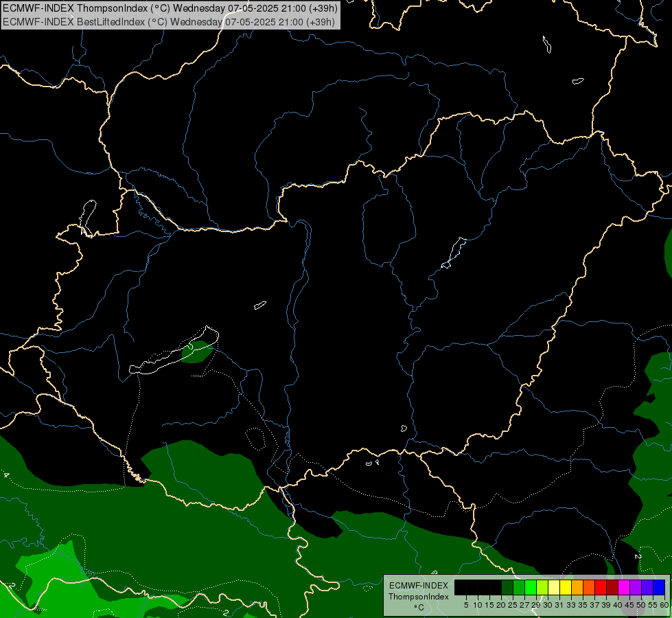Click the purple 45–50 legend swatch
Screen dimensions: 672x618
[636, 587]
